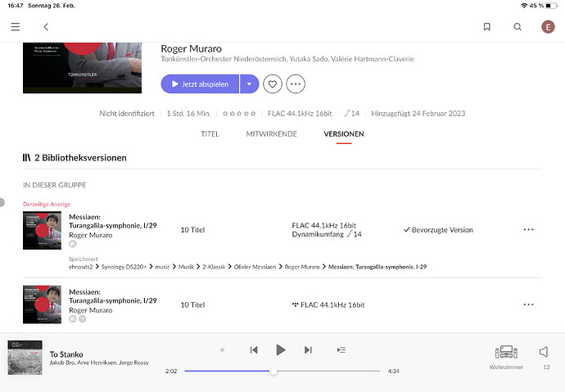Open the user profile avatar E
Image resolution: width=565 pixels, height=392 pixels.
pyautogui.click(x=548, y=27)
